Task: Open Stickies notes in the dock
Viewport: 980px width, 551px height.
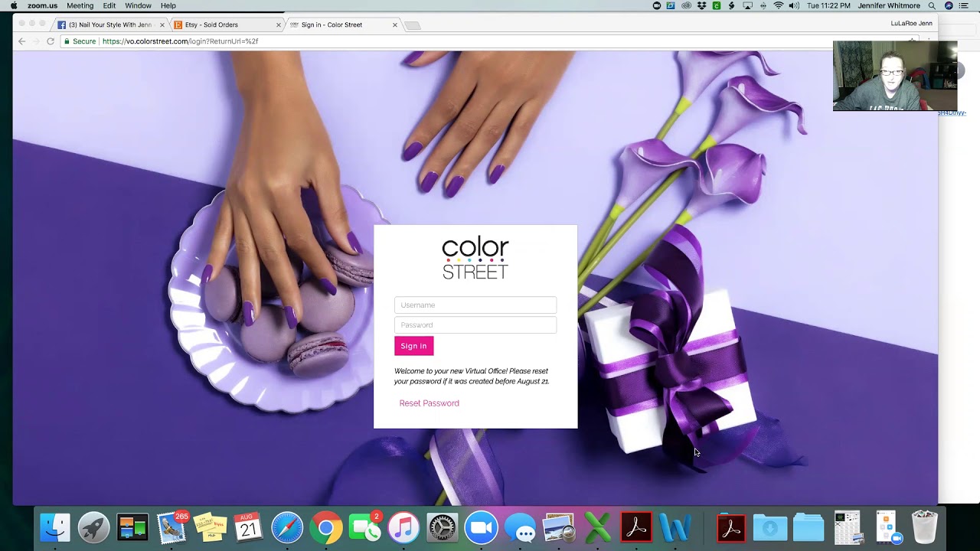Action: click(x=210, y=528)
